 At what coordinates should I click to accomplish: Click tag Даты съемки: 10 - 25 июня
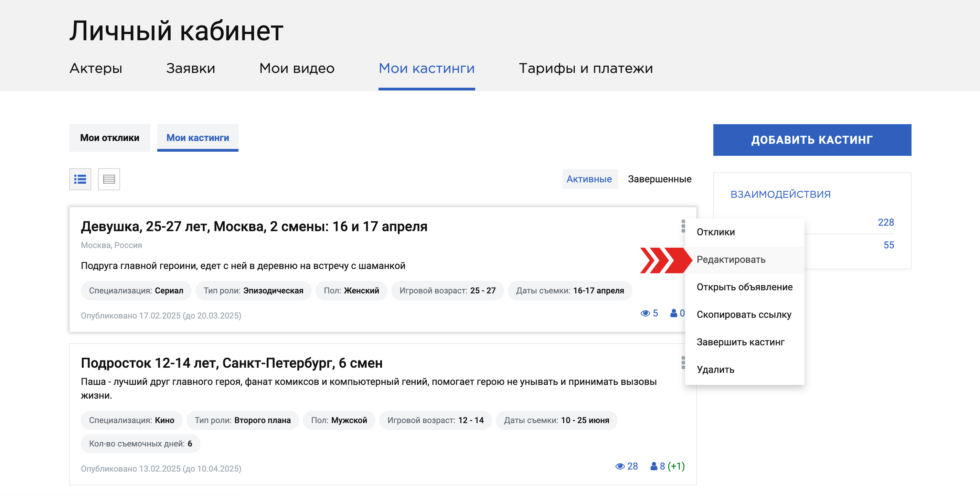[x=556, y=420]
